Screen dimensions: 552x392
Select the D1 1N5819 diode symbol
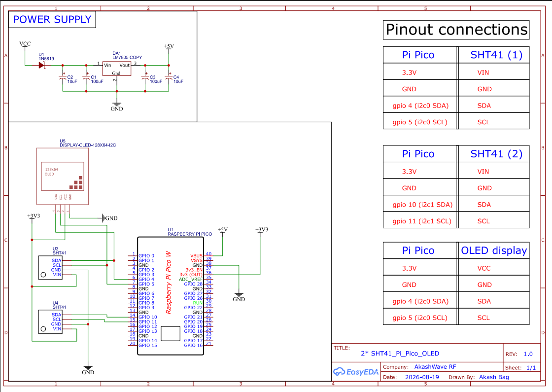42,65
